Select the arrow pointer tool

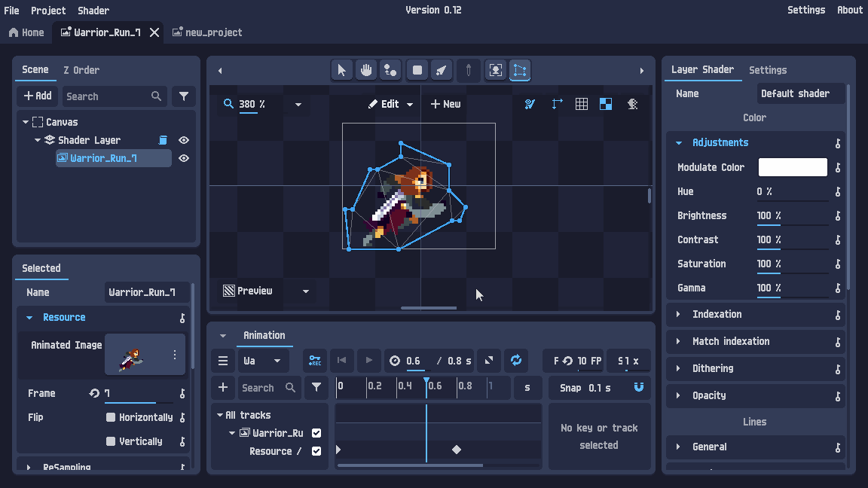pyautogui.click(x=341, y=70)
